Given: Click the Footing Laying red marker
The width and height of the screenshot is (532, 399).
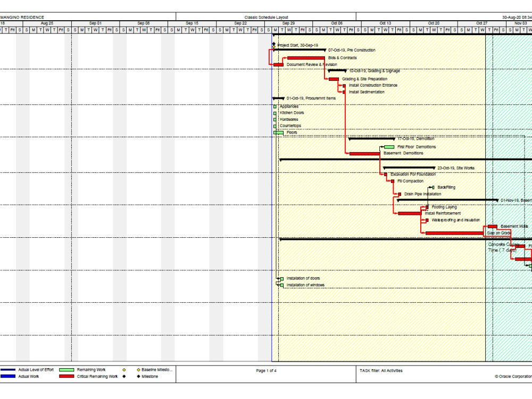Looking at the screenshot, I should pos(427,207).
